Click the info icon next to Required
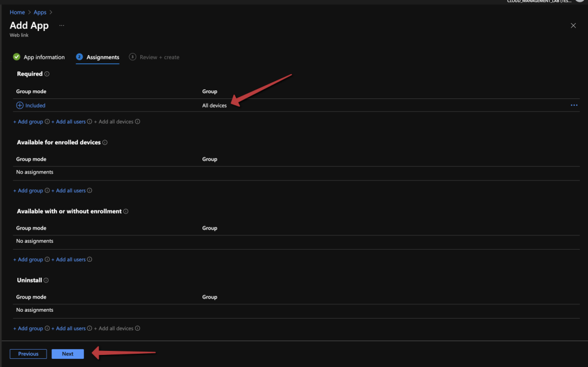588x367 pixels. (x=47, y=74)
